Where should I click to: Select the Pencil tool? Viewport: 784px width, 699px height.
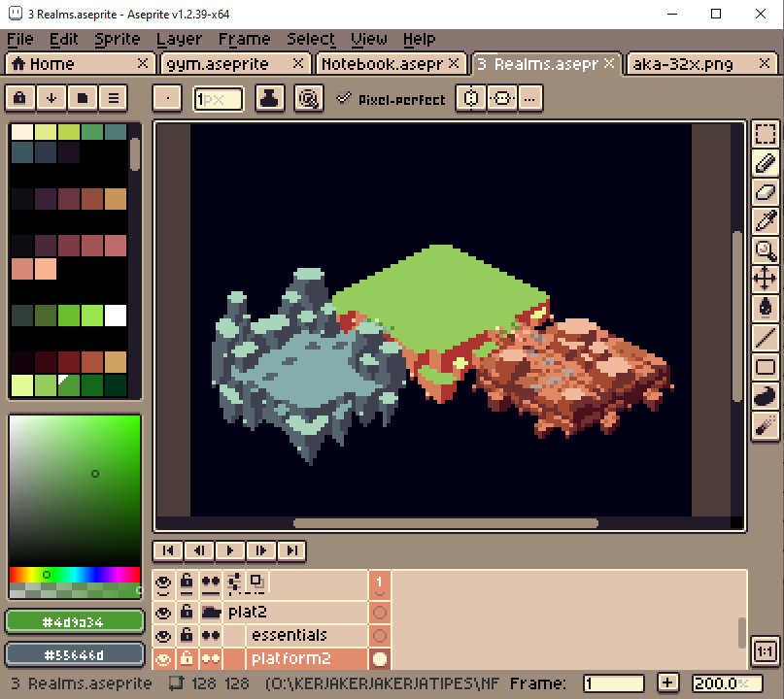click(x=765, y=163)
